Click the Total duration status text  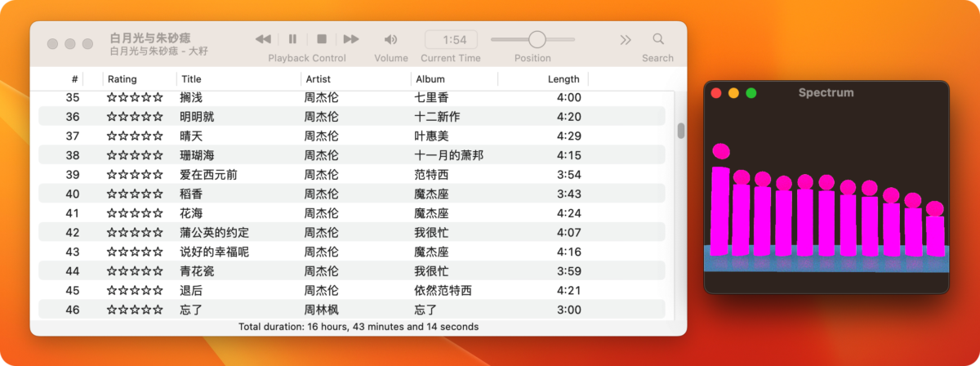coord(359,326)
